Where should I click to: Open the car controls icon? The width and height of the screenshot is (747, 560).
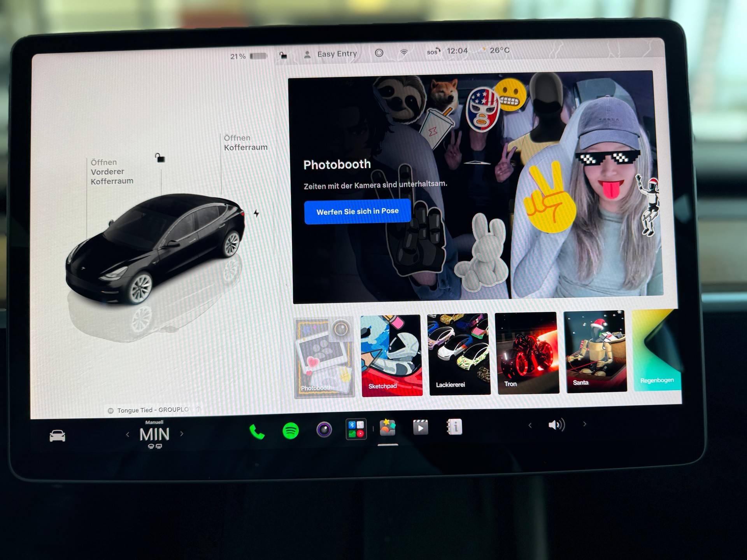coord(57,436)
